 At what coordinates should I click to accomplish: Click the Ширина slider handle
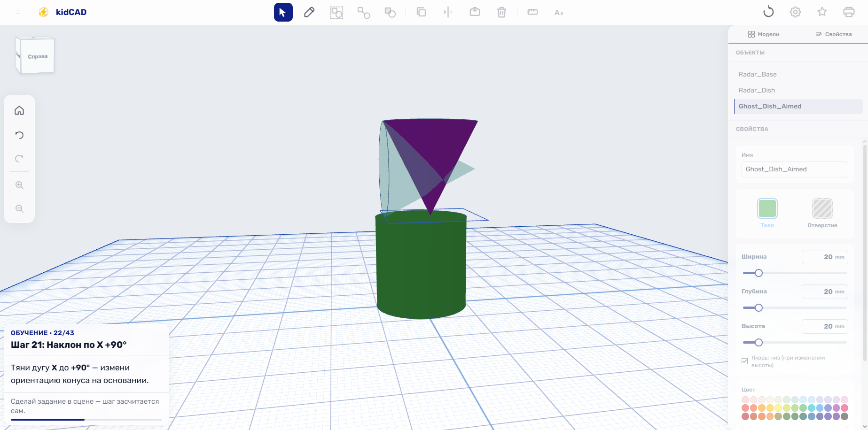(x=759, y=273)
